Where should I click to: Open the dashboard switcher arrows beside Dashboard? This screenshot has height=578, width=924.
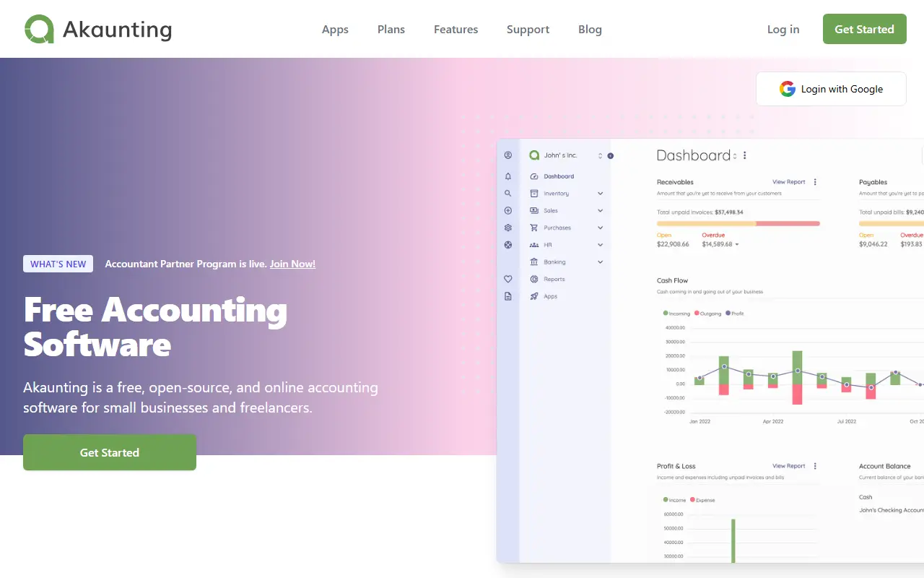(x=735, y=156)
